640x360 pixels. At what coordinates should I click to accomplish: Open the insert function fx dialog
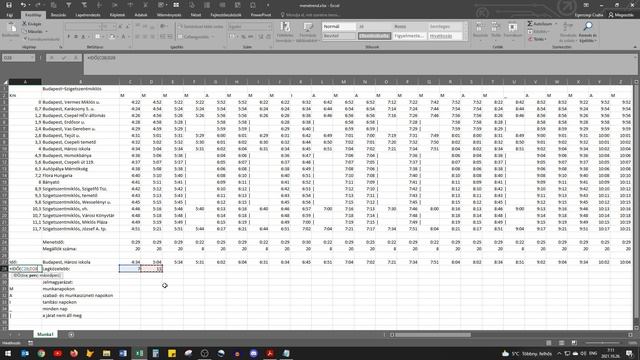pyautogui.click(x=76, y=58)
